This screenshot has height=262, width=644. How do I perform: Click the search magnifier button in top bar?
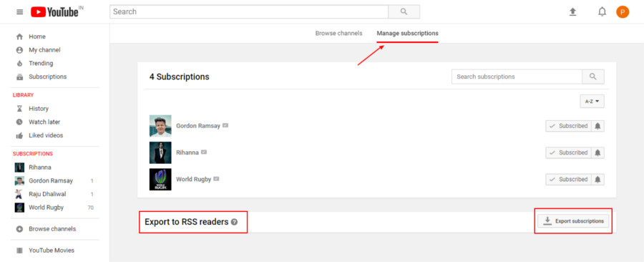(404, 11)
